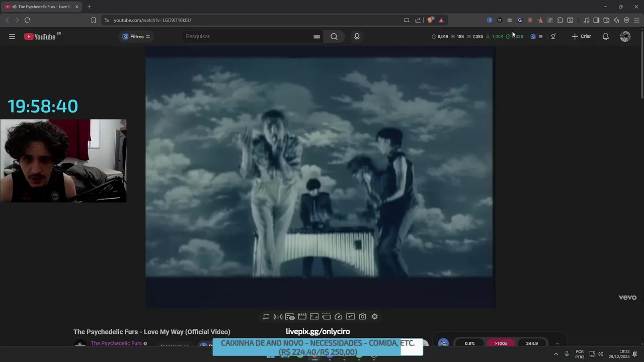Play or pause the video in player

(320, 177)
